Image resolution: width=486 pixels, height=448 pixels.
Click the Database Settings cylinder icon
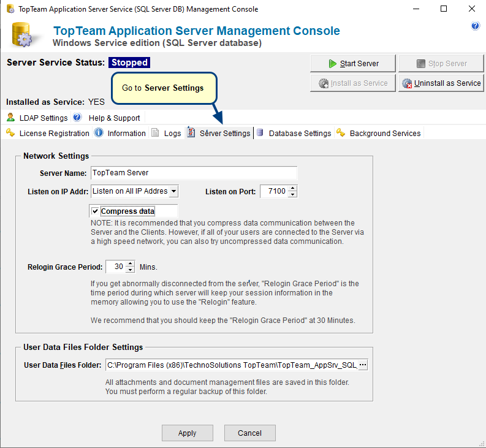pos(260,133)
